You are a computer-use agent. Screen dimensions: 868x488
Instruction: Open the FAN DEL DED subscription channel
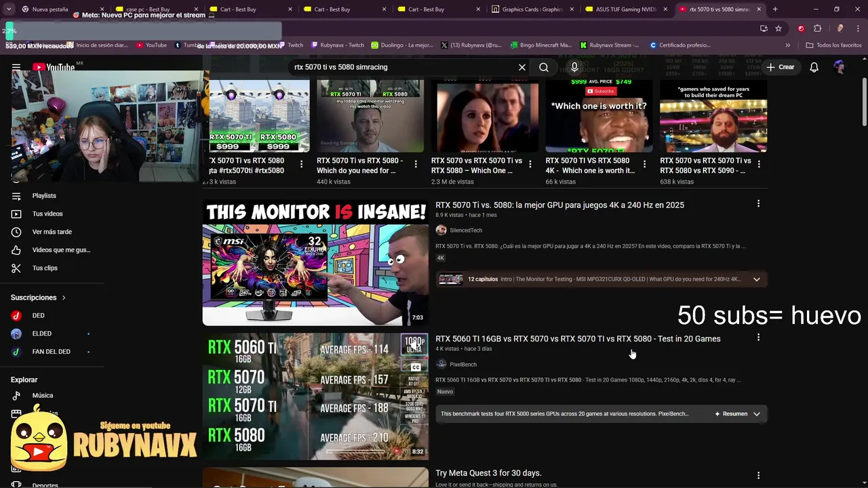[53, 352]
